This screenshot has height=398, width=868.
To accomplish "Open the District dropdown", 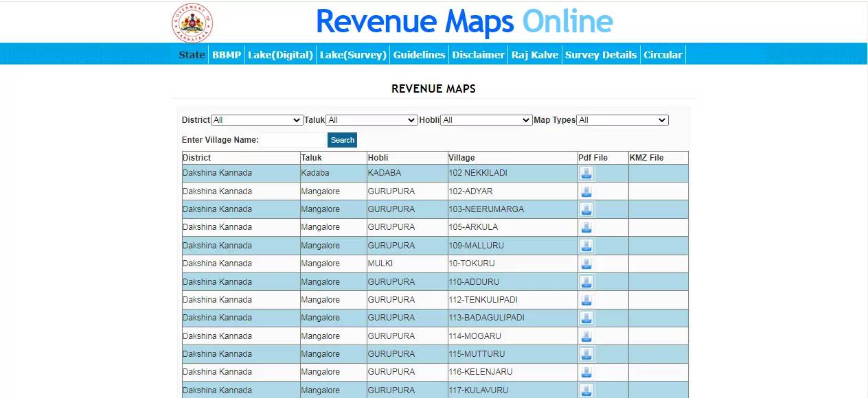I will tap(256, 119).
